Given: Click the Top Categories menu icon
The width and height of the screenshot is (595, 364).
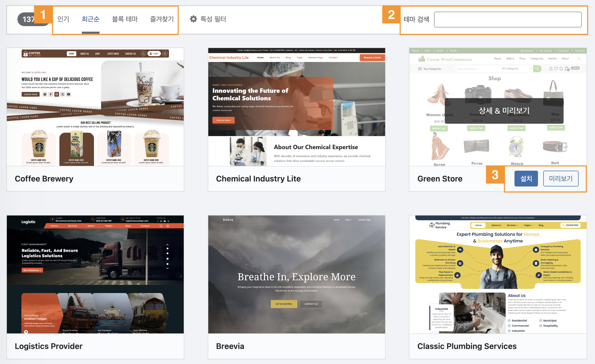Looking at the screenshot, I should pyautogui.click(x=420, y=69).
